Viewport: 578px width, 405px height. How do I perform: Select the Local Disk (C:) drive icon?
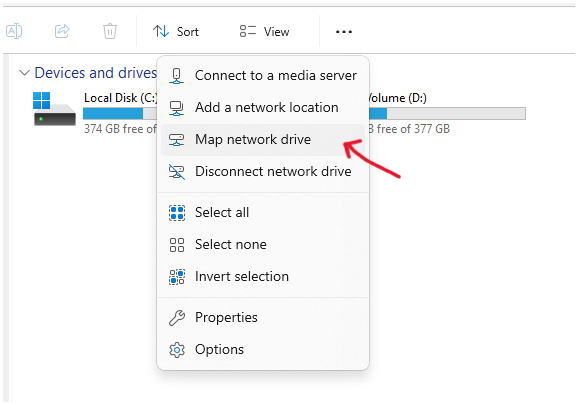54,109
